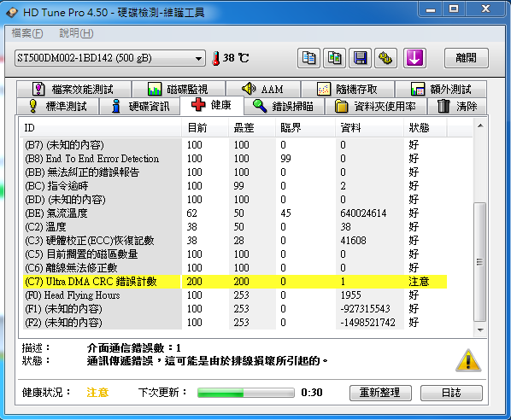
Task: Click the orange 注意 health status text
Action: (x=97, y=393)
